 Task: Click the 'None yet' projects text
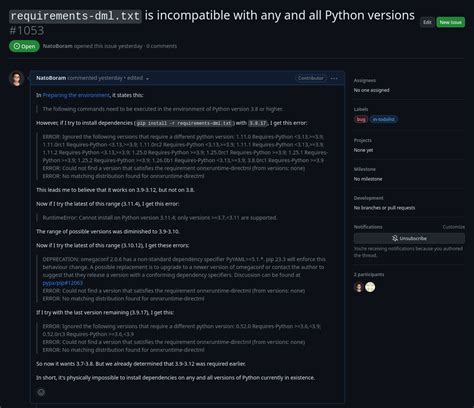(363, 150)
